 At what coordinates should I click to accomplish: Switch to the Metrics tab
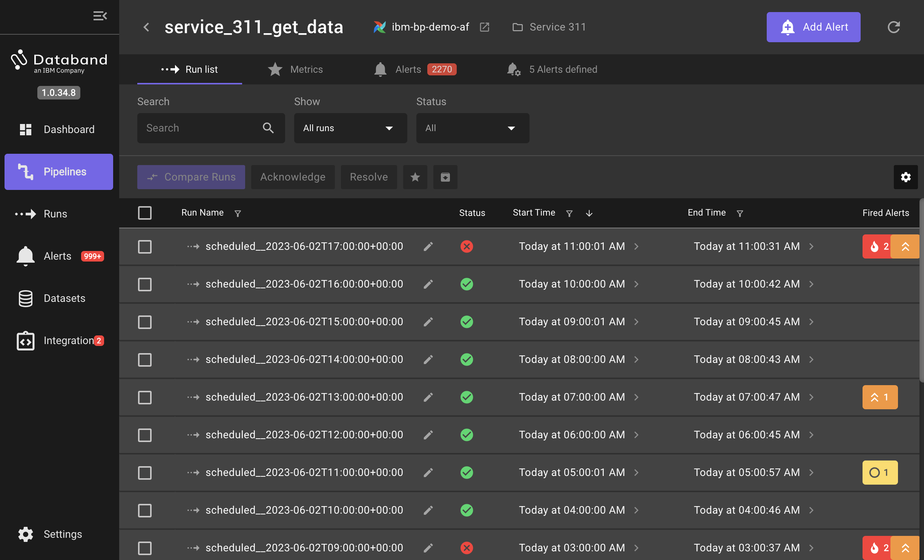(x=296, y=69)
